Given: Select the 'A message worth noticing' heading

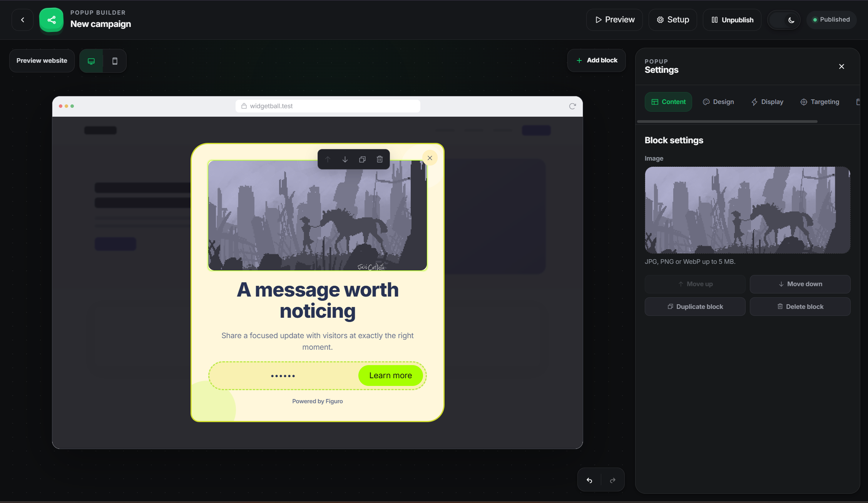Looking at the screenshot, I should coord(318,300).
